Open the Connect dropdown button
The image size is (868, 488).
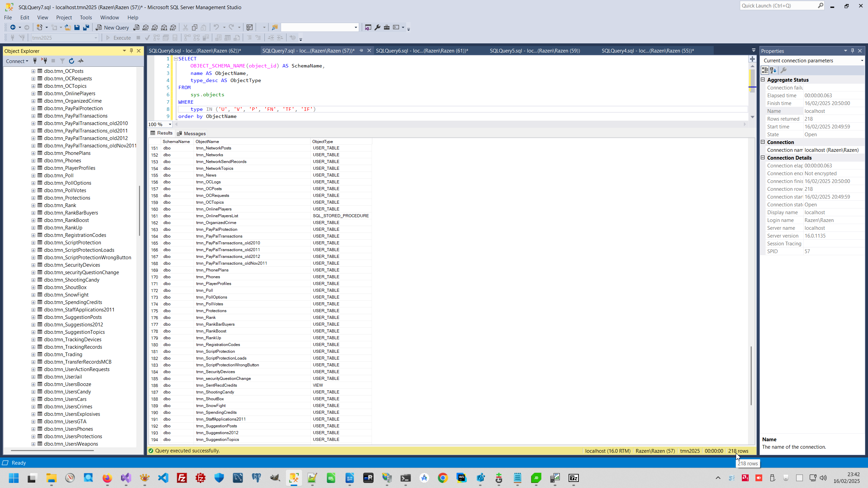(x=17, y=61)
